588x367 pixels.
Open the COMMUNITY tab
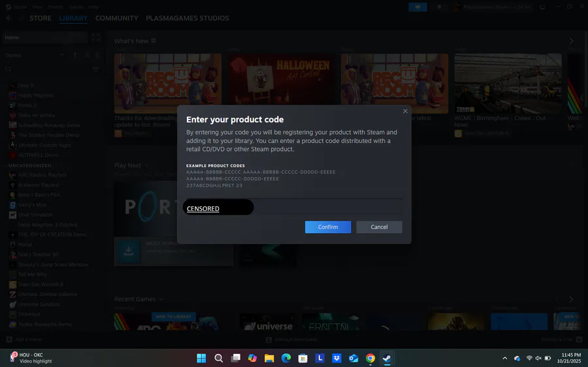(117, 18)
